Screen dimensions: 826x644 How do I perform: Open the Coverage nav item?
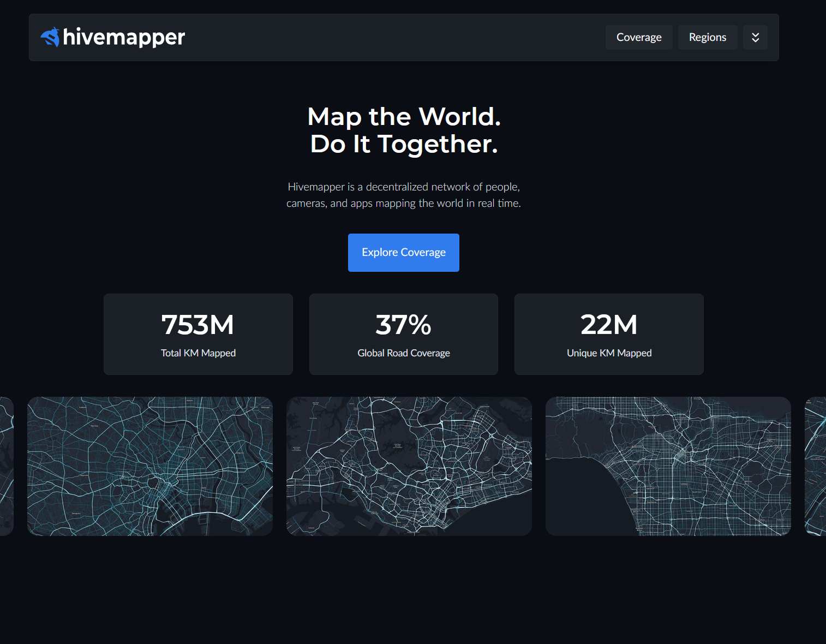[639, 37]
